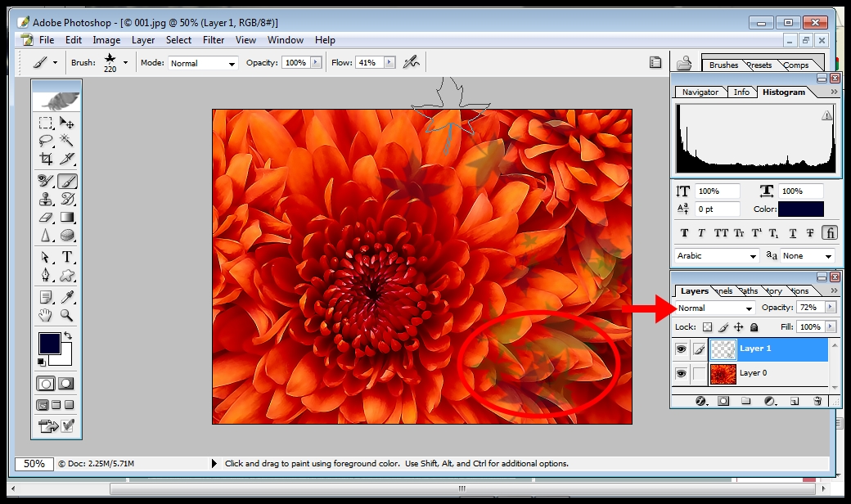
Task: Toggle lock transparent pixels checkbox
Action: pyautogui.click(x=708, y=327)
